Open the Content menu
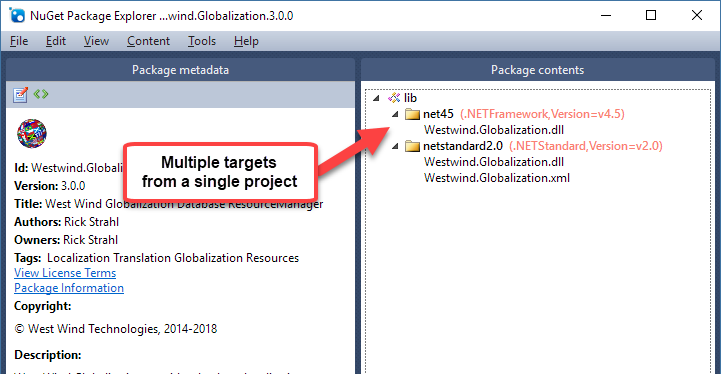This screenshot has height=374, width=721. coord(149,41)
